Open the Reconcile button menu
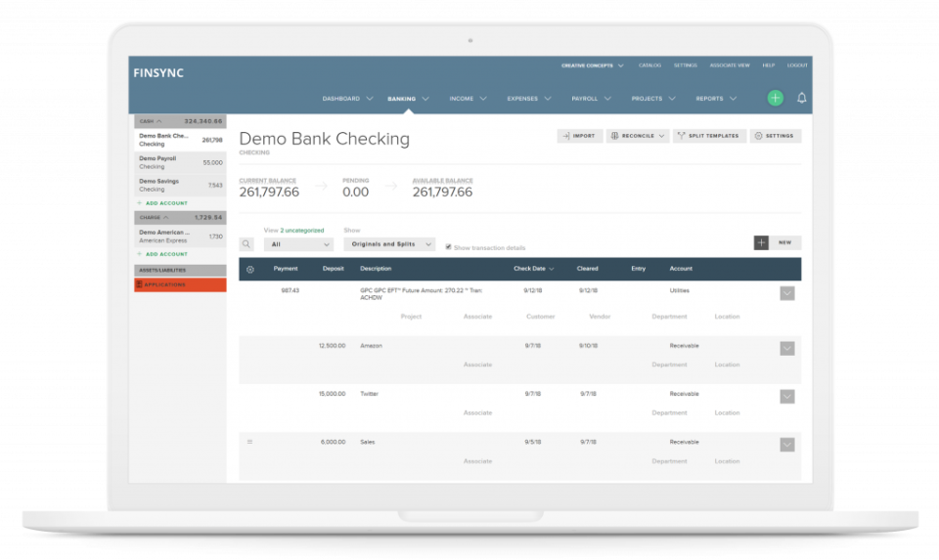 pos(637,136)
